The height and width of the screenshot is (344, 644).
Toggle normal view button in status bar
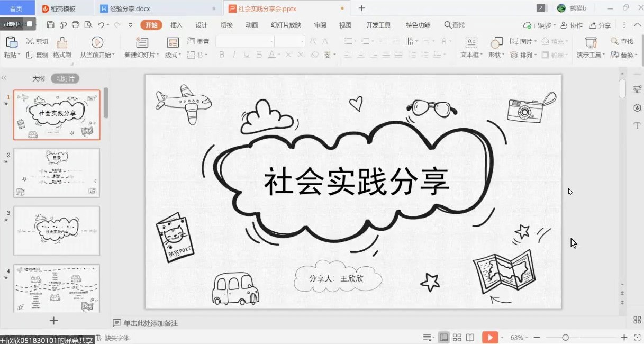tap(444, 338)
